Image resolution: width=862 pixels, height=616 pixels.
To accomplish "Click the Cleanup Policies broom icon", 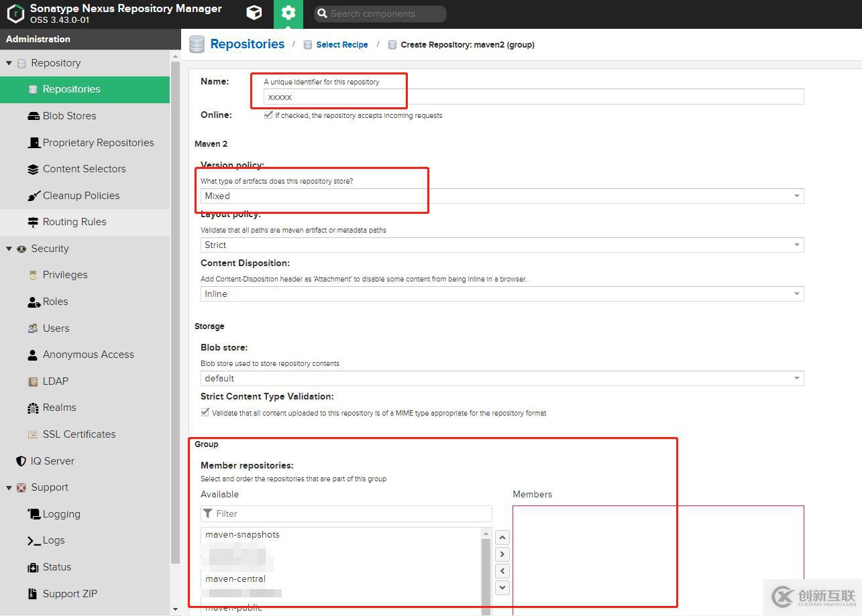I will click(33, 196).
